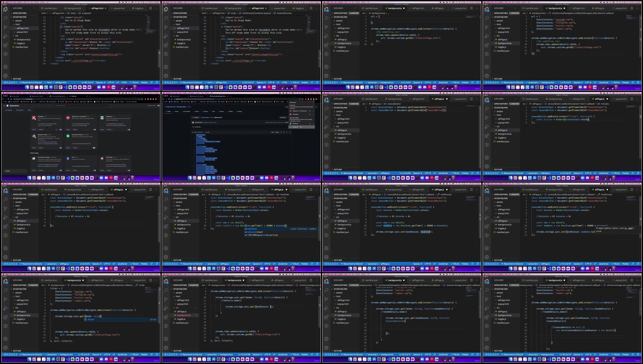Click Update button on the Extensions page
The height and width of the screenshot is (364, 643).
click(x=29, y=110)
